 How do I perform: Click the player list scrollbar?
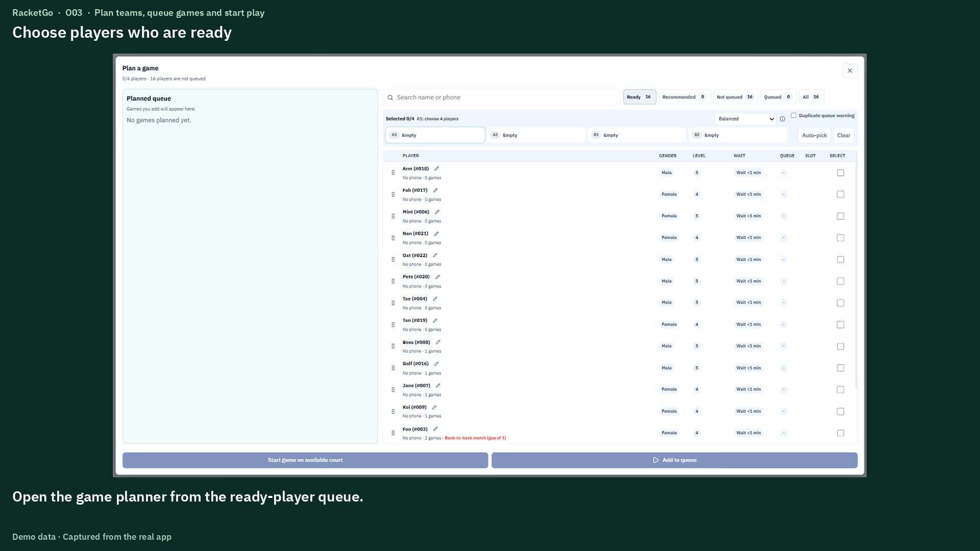(x=856, y=270)
